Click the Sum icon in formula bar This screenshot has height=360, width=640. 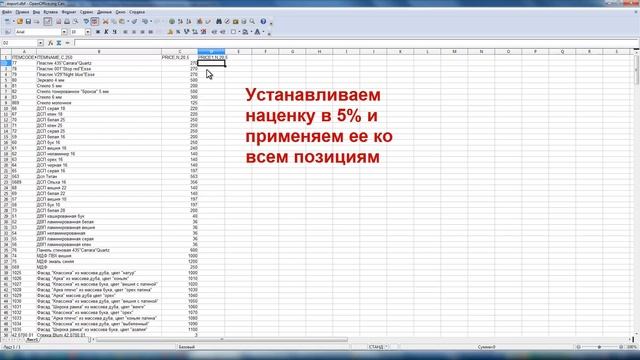[59, 43]
